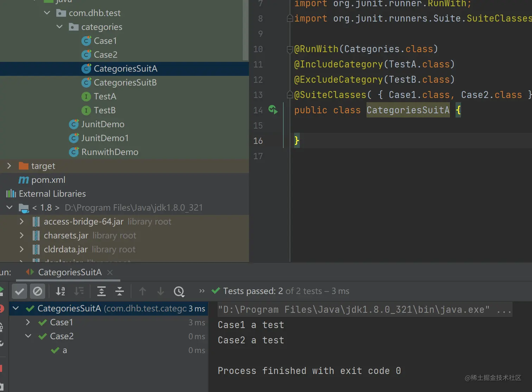This screenshot has width=532, height=392.
Task: Click the TestA interface icon
Action: [86, 96]
